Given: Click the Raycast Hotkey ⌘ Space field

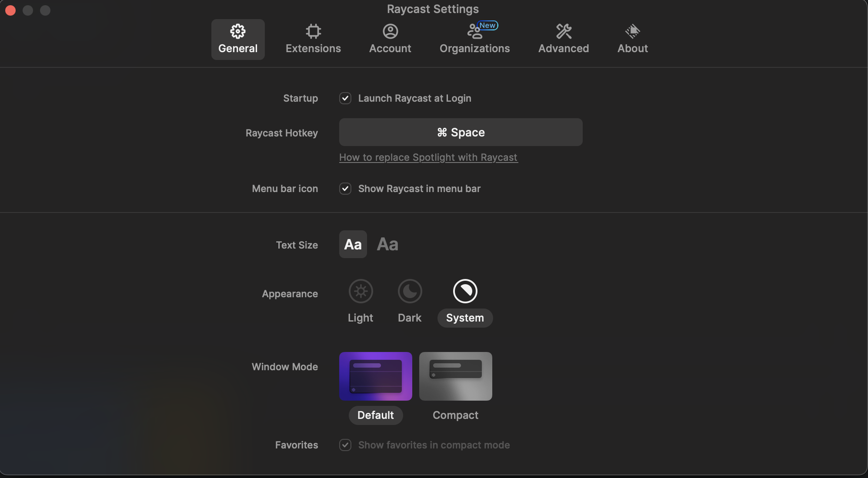Looking at the screenshot, I should pos(461,132).
